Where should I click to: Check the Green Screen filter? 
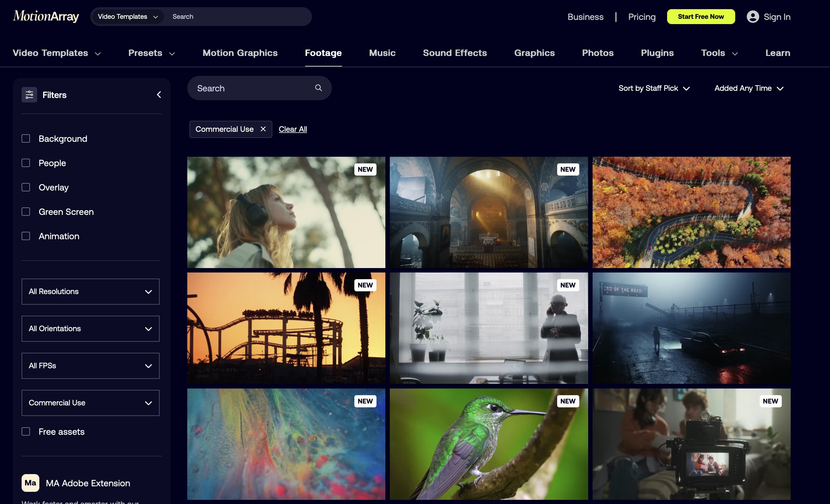[x=26, y=212]
